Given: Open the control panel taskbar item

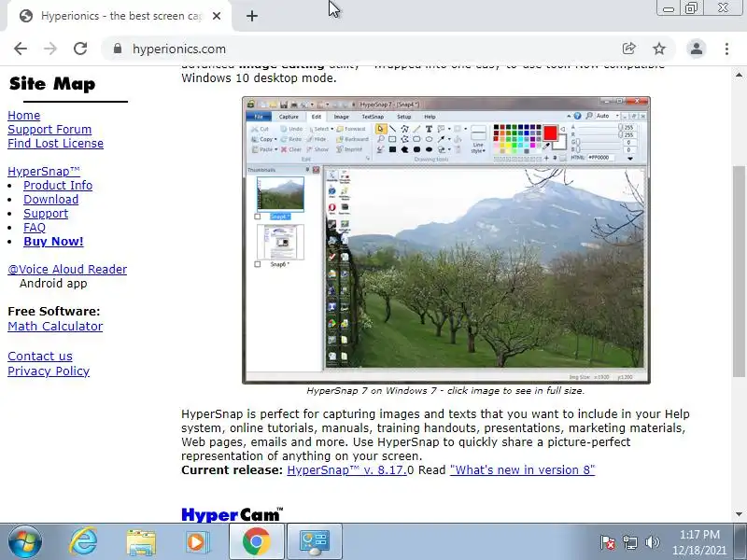Looking at the screenshot, I should coord(315,541).
